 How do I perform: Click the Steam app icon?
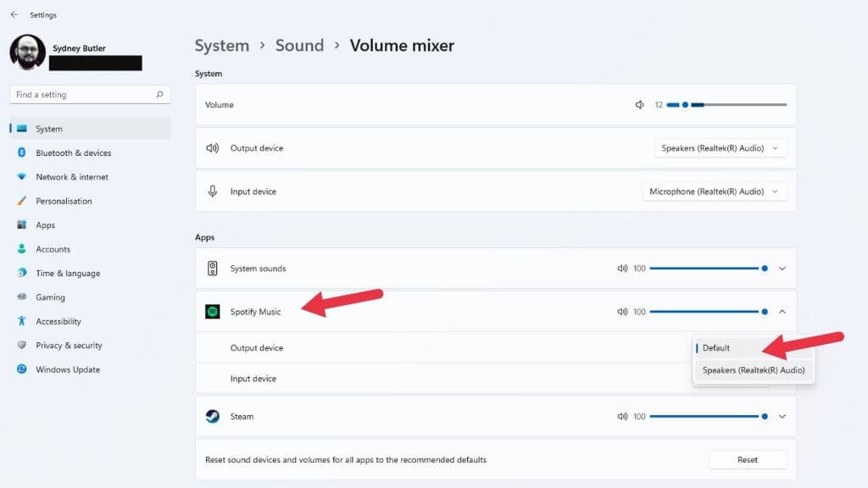pos(213,417)
